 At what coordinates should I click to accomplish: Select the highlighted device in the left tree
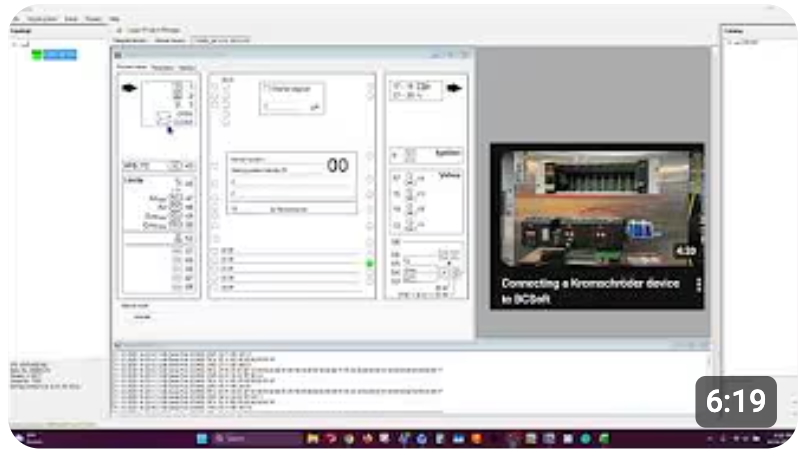click(x=60, y=53)
